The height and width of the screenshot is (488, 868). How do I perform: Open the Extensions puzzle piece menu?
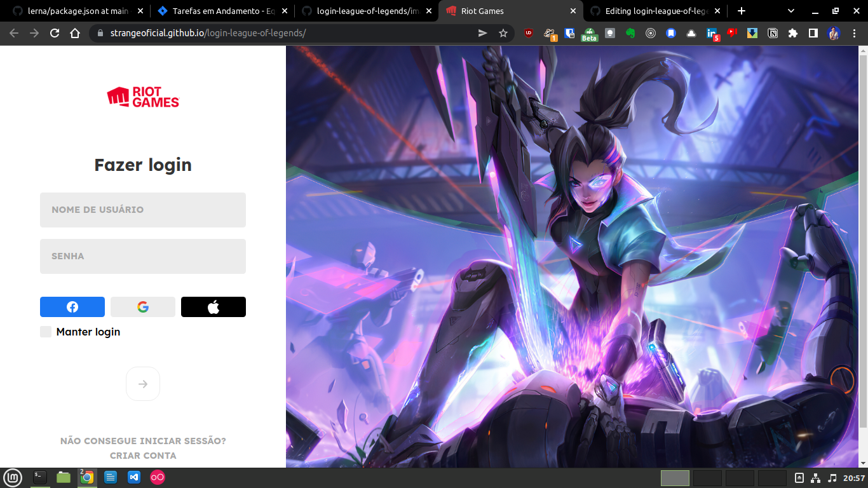(792, 33)
